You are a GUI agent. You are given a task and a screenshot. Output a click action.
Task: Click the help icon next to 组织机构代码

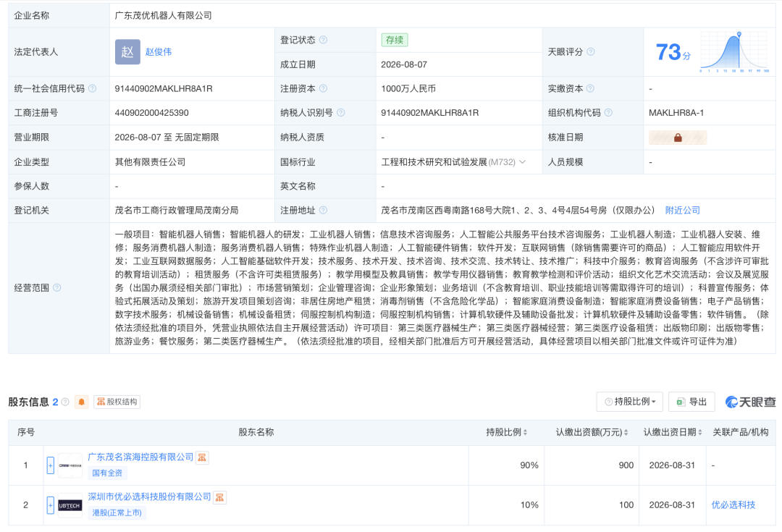(x=608, y=113)
